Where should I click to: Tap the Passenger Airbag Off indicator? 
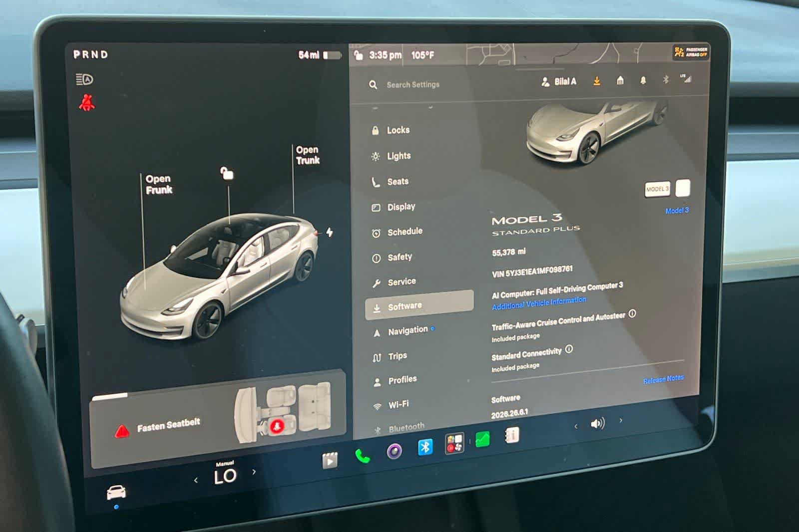[691, 52]
